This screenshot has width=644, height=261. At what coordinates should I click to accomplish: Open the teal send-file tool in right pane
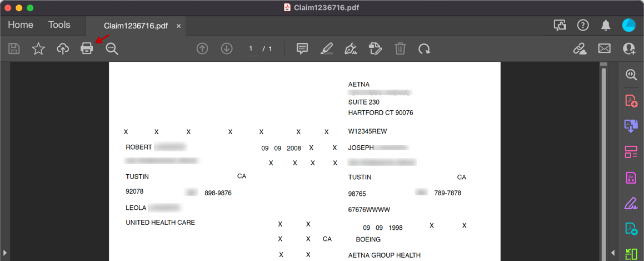click(x=631, y=229)
